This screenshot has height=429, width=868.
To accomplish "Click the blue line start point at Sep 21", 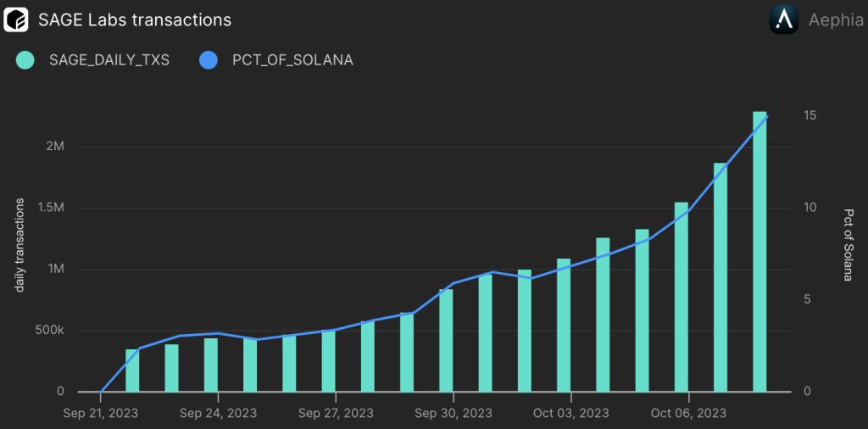I will coord(102,392).
